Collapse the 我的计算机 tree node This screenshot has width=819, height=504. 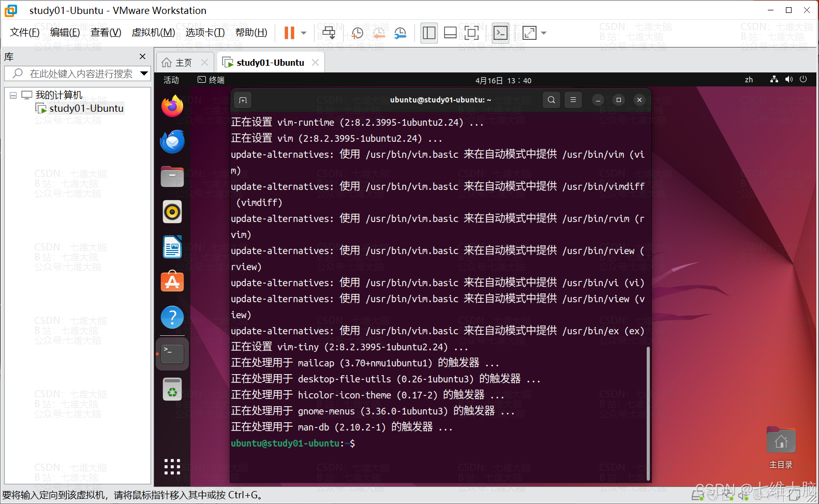pos(13,95)
